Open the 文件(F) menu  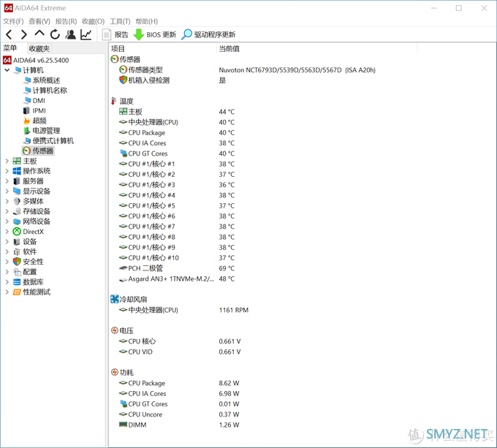(13, 21)
